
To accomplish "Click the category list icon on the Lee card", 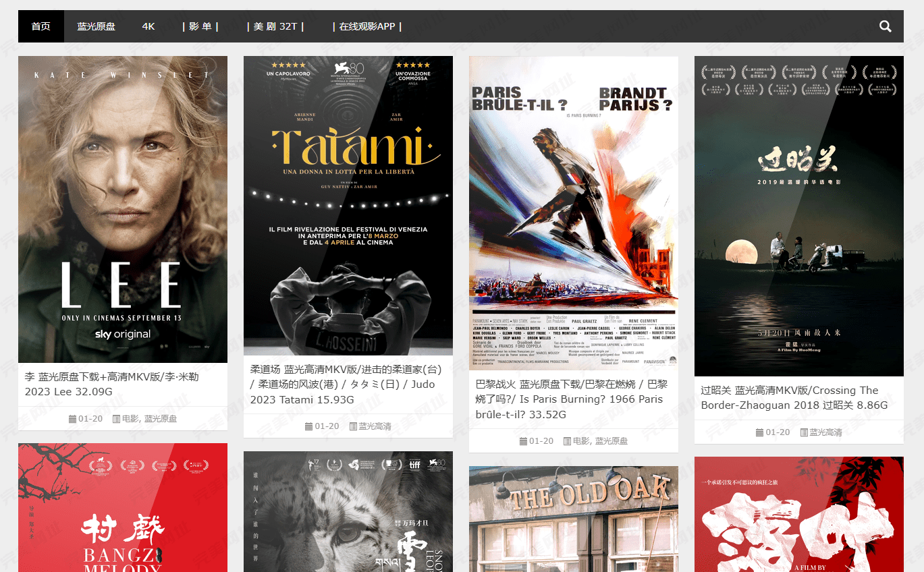I will 116,419.
